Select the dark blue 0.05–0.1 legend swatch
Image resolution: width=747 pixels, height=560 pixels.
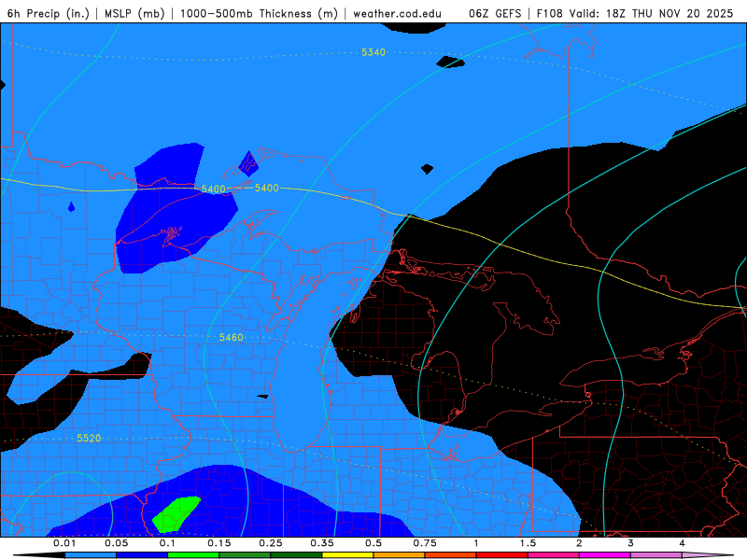coord(142,555)
